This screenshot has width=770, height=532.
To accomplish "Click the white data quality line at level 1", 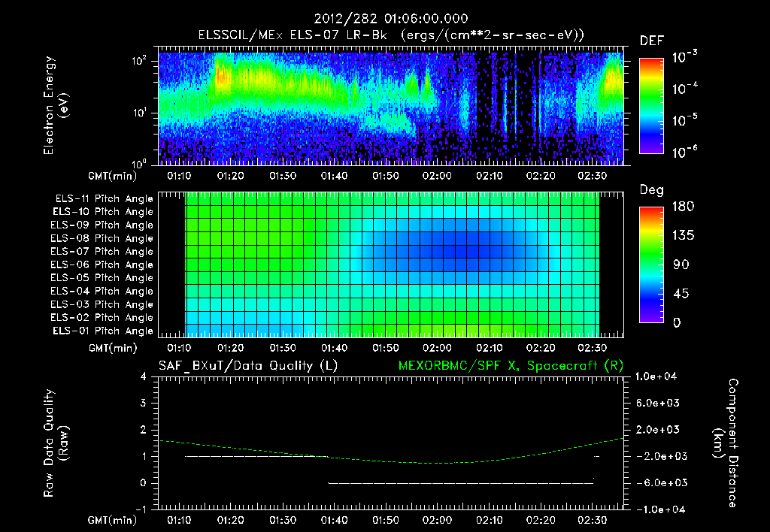I will (256, 456).
